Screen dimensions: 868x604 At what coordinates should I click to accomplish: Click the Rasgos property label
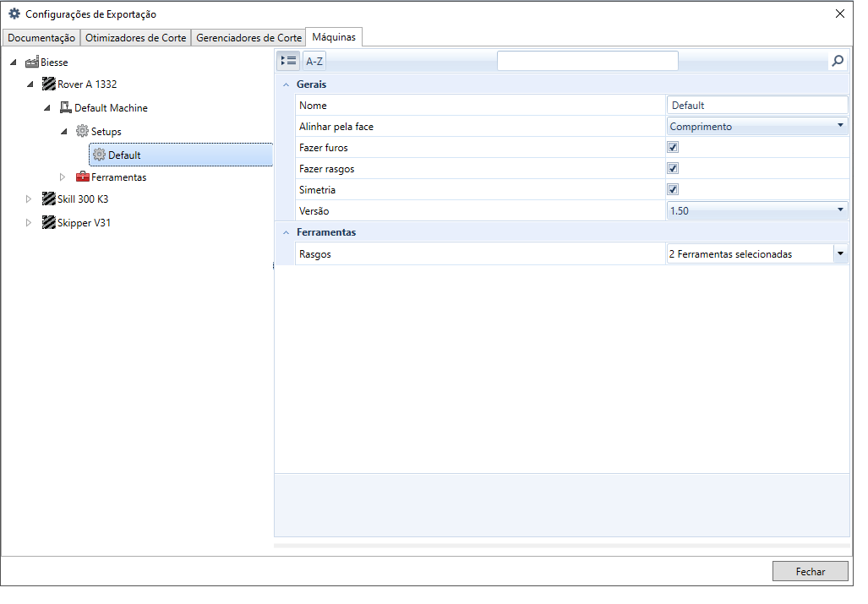point(315,254)
